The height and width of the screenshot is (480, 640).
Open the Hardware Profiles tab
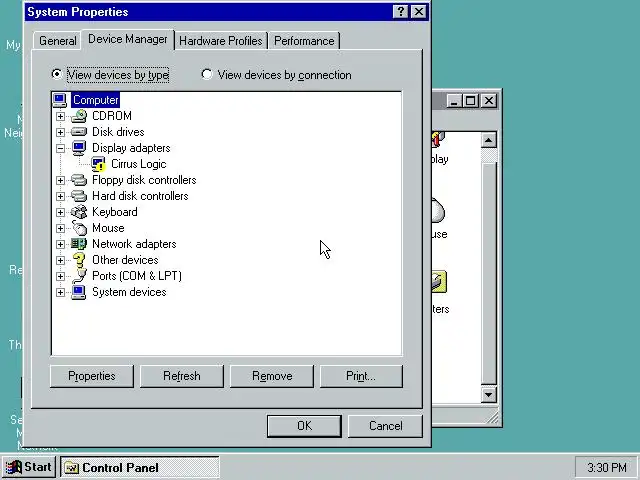coord(221,41)
